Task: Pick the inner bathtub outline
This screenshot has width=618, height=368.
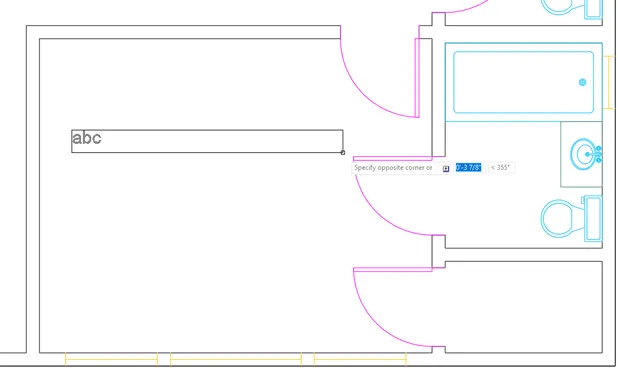Action: (523, 82)
